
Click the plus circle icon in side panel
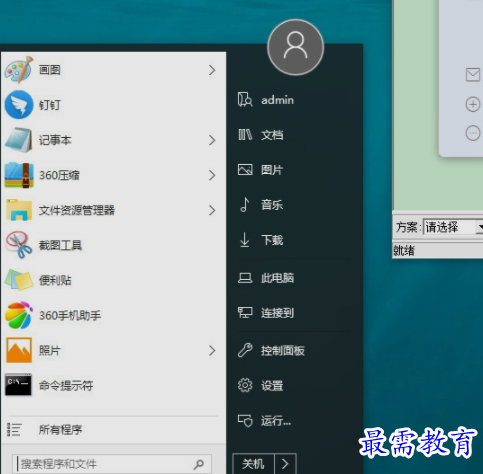point(473,104)
